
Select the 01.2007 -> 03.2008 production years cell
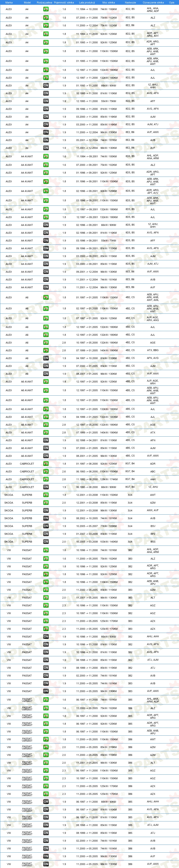(87, 534)
